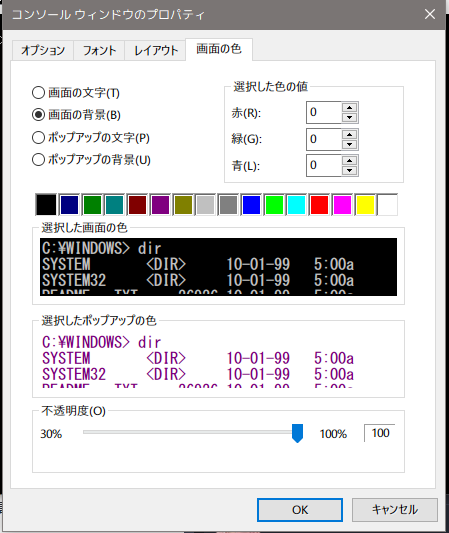Pick the white color swatch

coord(387,205)
